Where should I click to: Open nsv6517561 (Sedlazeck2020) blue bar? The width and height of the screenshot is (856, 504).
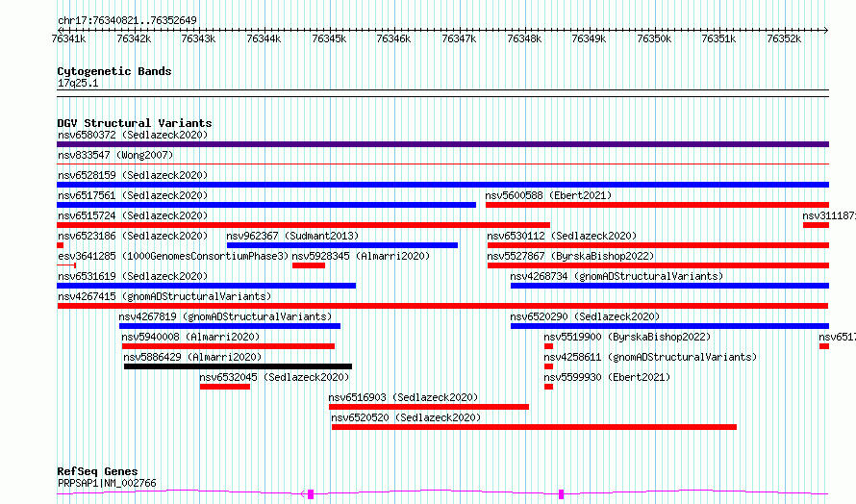266,205
